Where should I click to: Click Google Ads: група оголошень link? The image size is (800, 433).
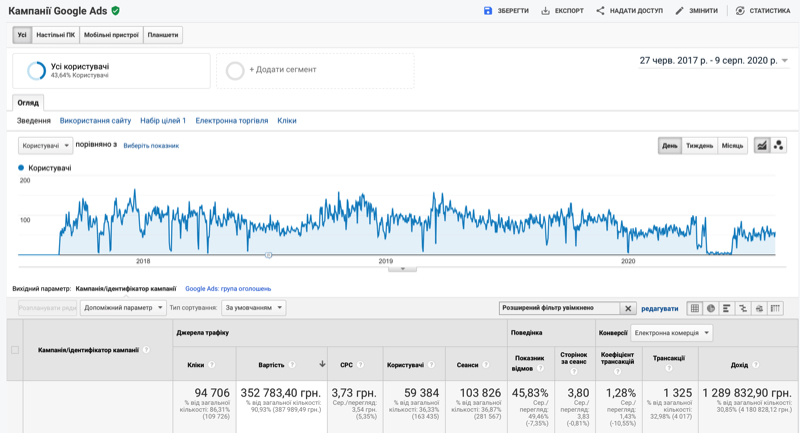tap(224, 288)
